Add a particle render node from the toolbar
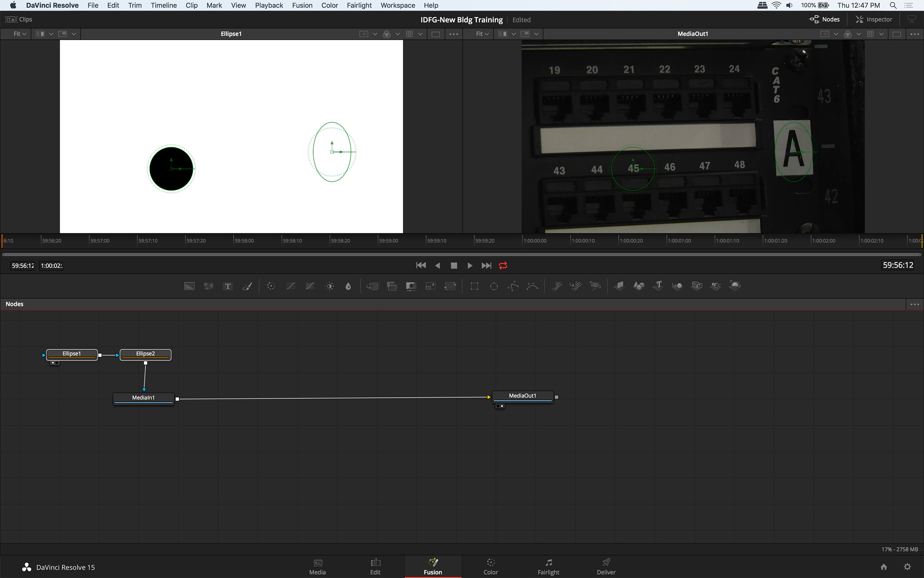This screenshot has height=578, width=924. [595, 286]
